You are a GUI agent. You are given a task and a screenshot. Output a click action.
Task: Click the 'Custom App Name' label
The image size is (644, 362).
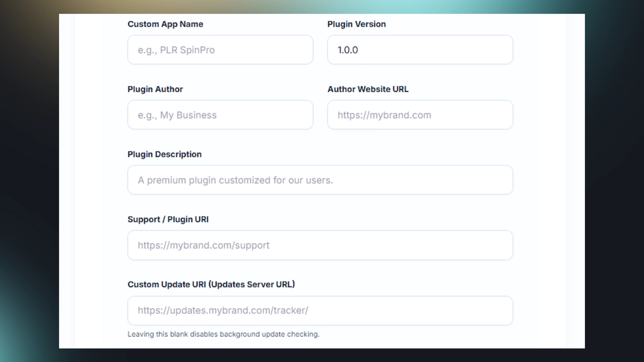tap(165, 24)
